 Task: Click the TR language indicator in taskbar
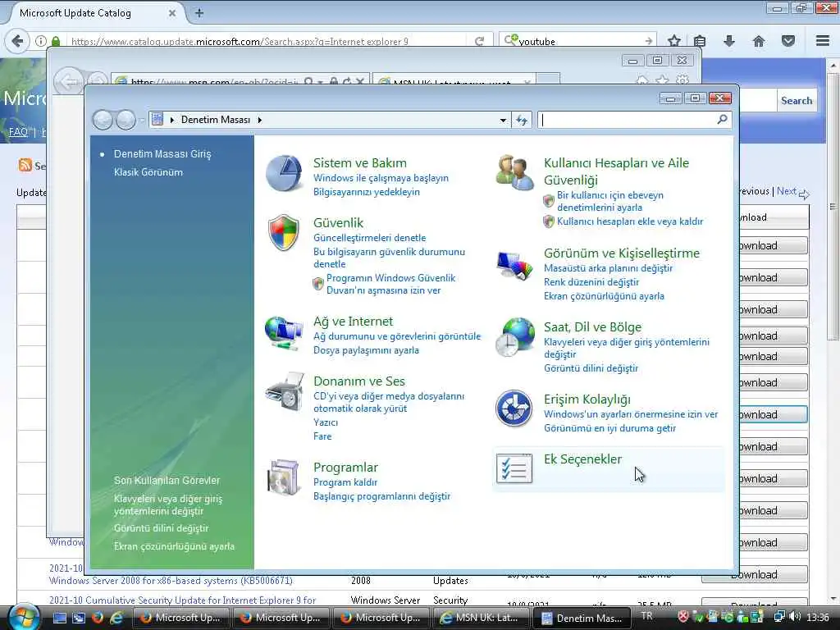coord(646,616)
